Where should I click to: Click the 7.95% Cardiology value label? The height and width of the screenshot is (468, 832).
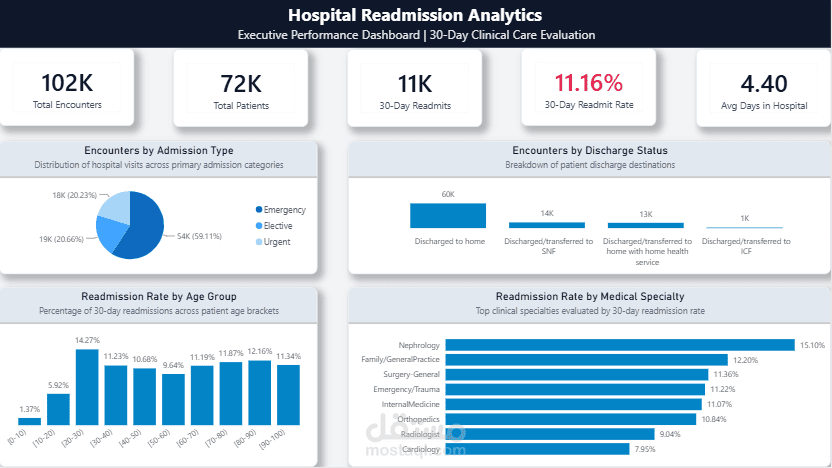(645, 449)
